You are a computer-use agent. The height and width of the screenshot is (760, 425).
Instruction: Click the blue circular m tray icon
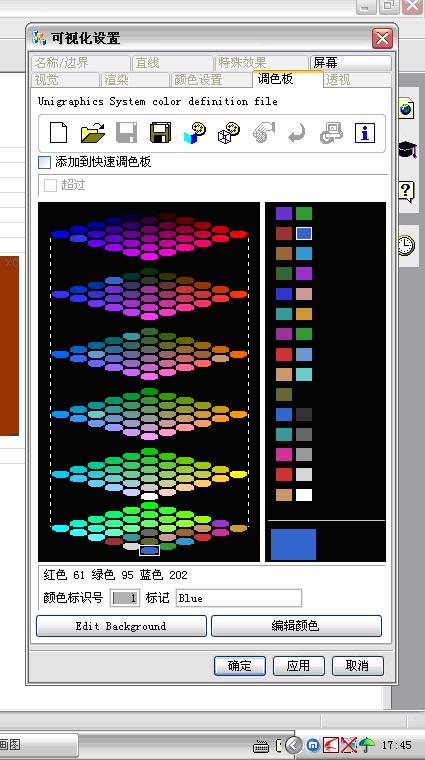click(314, 744)
